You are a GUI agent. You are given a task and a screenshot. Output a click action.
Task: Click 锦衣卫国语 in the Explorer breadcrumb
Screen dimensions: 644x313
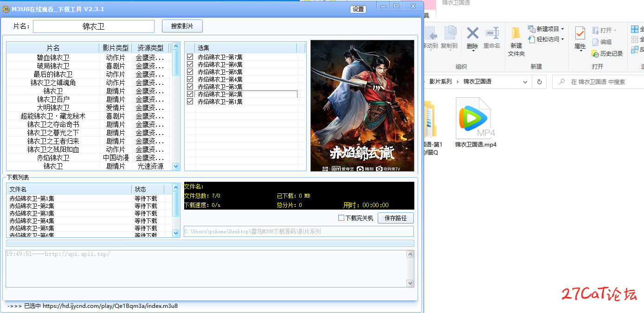[x=477, y=82]
